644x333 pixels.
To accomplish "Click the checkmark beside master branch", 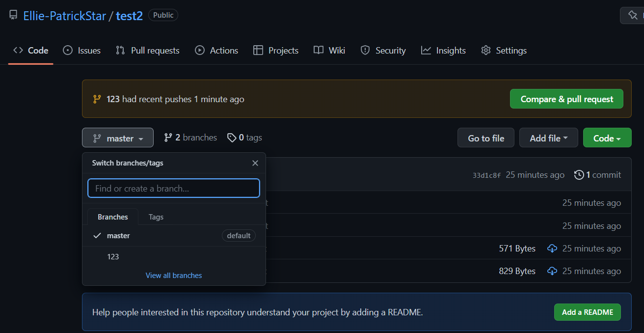I will click(x=97, y=236).
